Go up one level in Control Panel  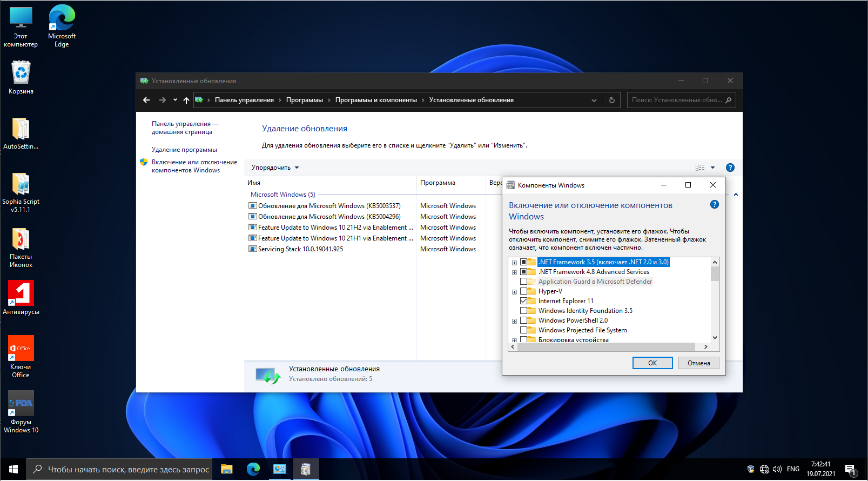(x=186, y=100)
